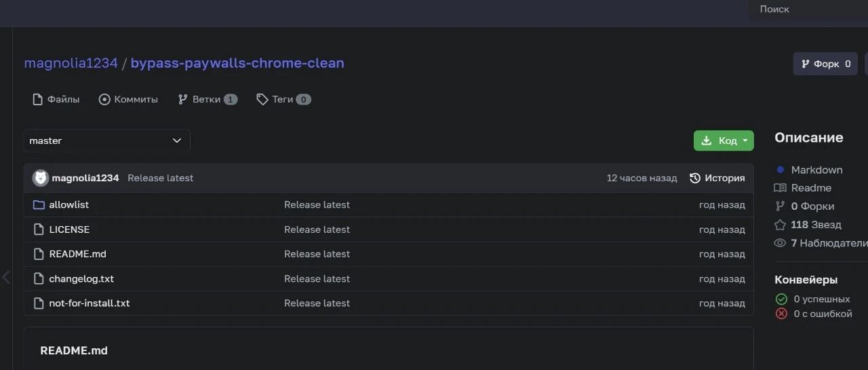Click the star icon next to 118 Звезд
Screen dimensions: 868x370
[780, 225]
